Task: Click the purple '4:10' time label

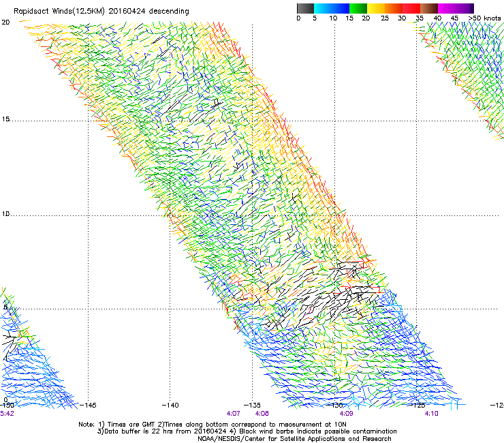Action: 431,414
